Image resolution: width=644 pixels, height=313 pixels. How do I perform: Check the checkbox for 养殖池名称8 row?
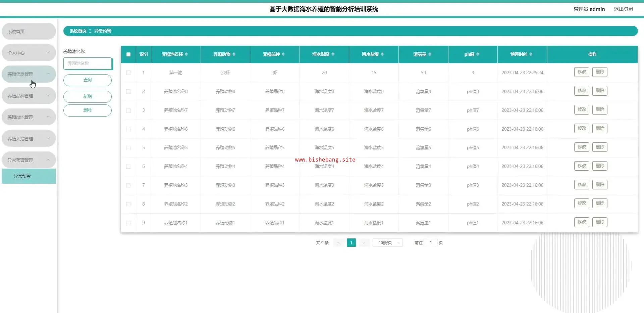pyautogui.click(x=128, y=91)
